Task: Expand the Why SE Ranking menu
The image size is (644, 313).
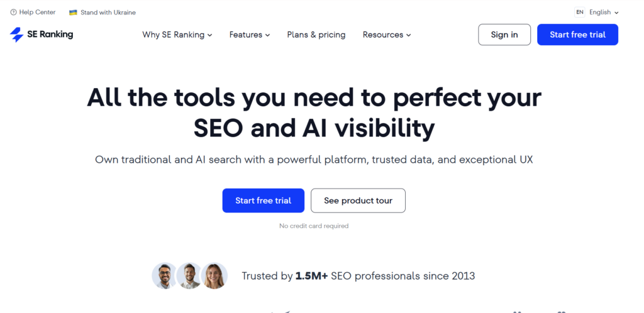Action: click(177, 35)
